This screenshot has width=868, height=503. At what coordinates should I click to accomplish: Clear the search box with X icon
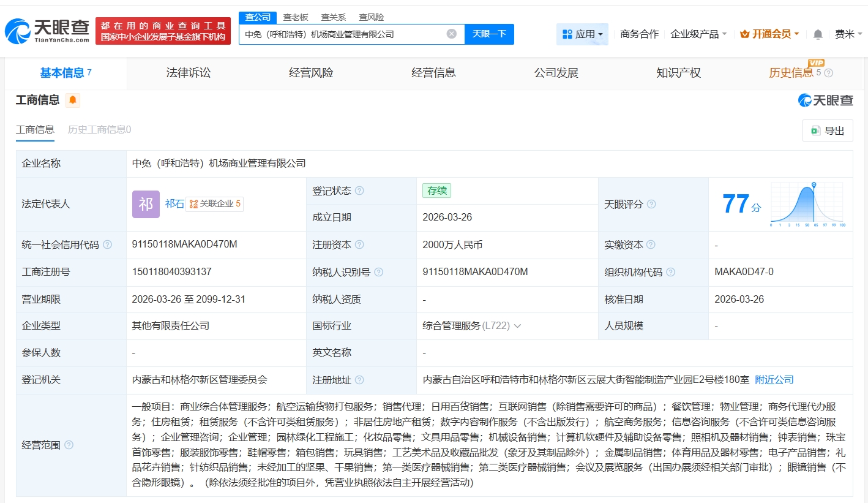pos(452,34)
